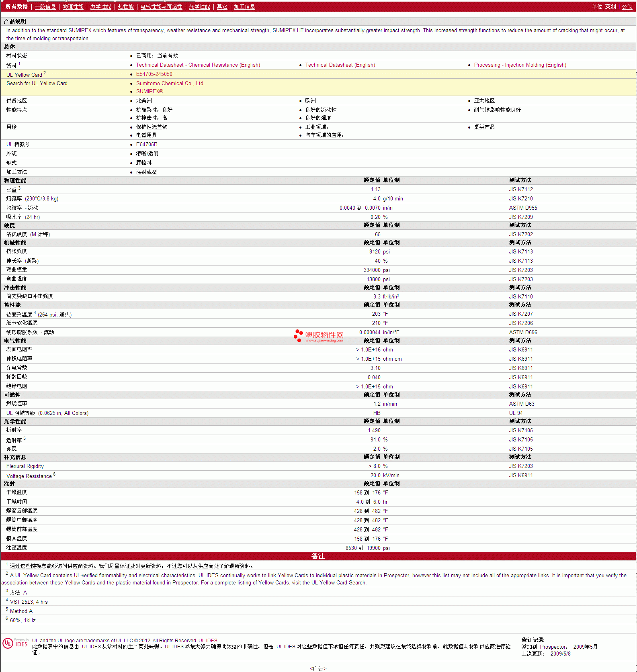
Task: Select the specific gravity value 1.13
Action: coord(375,189)
